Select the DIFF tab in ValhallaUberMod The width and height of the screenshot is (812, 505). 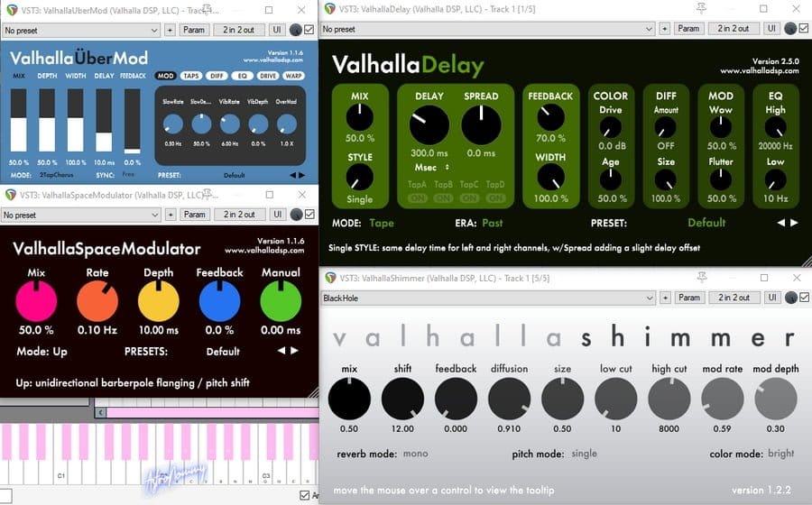(x=217, y=76)
